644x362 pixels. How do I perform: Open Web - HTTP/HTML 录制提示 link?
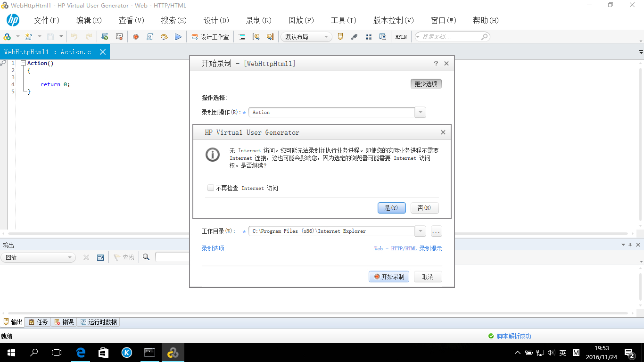coord(408,248)
